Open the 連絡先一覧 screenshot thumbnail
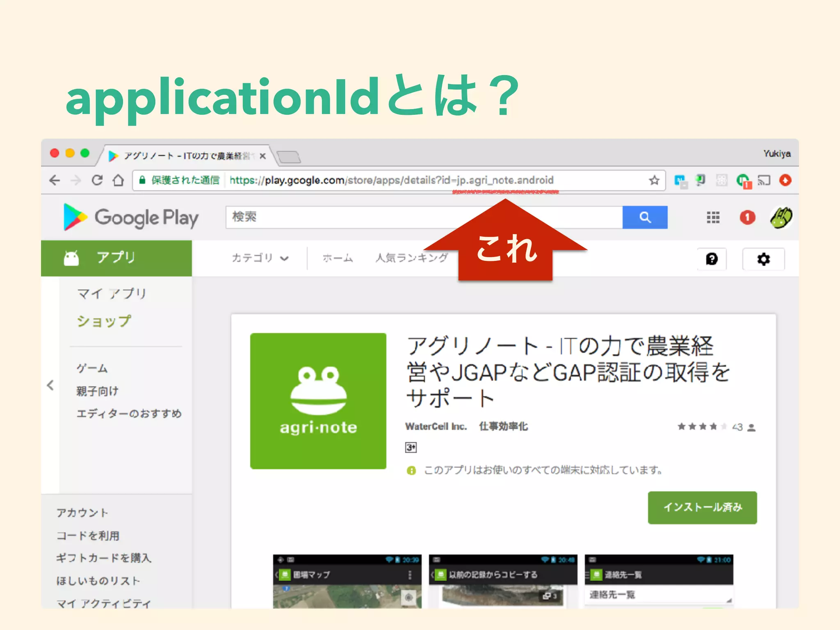Screen dimensions: 840x630 click(659, 581)
